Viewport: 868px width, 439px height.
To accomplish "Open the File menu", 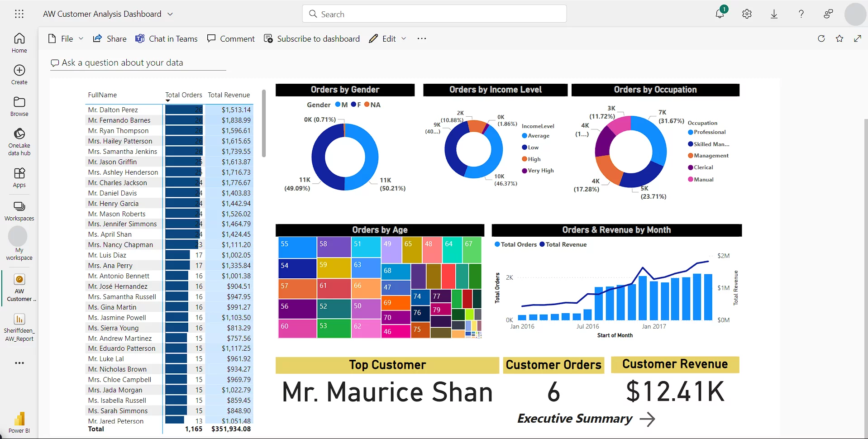I will (66, 38).
